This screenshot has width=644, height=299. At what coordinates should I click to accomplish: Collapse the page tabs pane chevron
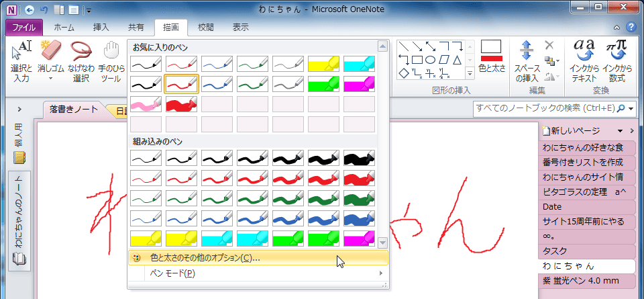[x=632, y=131]
